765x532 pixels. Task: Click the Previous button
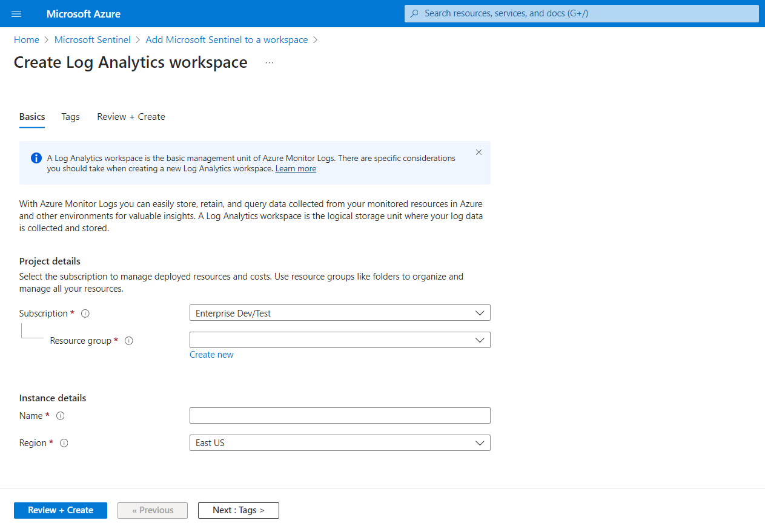(153, 510)
